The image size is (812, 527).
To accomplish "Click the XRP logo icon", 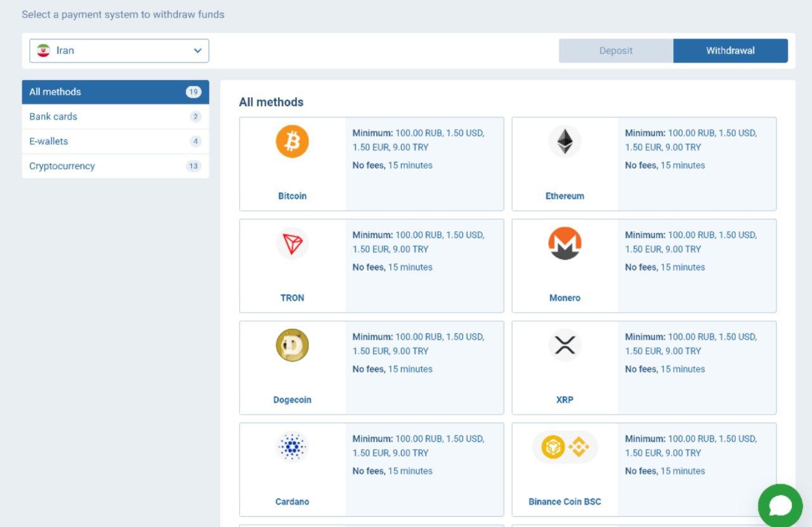I will [x=565, y=345].
